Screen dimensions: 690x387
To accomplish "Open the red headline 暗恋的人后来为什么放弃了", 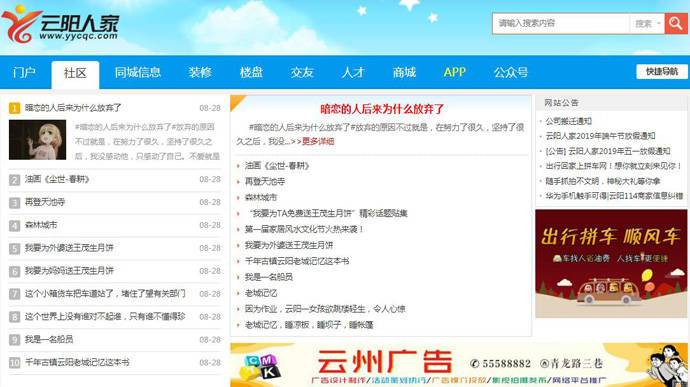I will click(x=382, y=109).
